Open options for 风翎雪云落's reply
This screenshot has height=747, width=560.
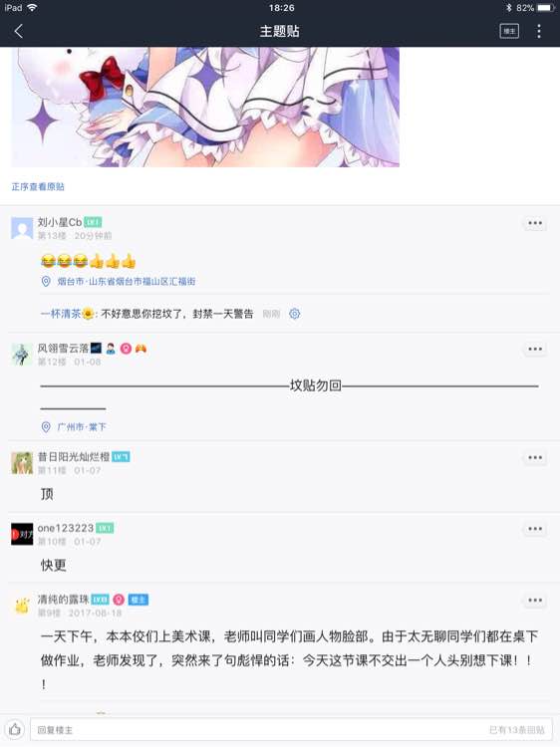pyautogui.click(x=535, y=349)
